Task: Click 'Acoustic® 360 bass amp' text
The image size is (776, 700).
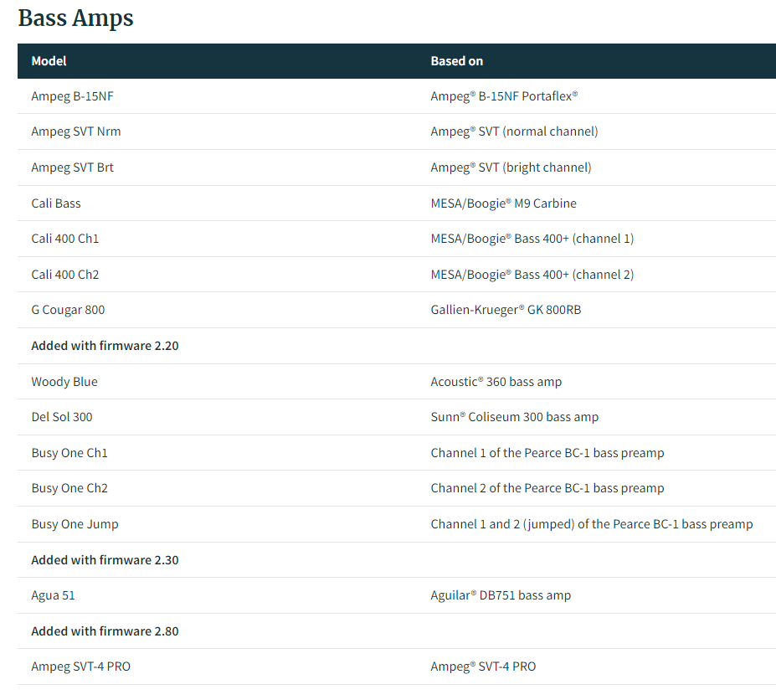Action: click(x=496, y=382)
